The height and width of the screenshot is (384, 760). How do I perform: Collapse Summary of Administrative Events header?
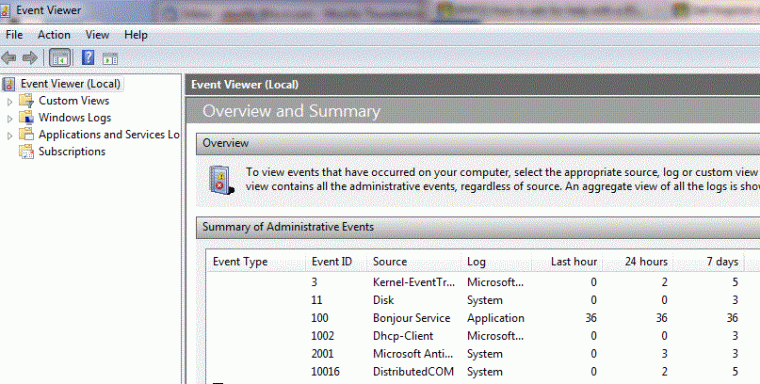click(478, 227)
